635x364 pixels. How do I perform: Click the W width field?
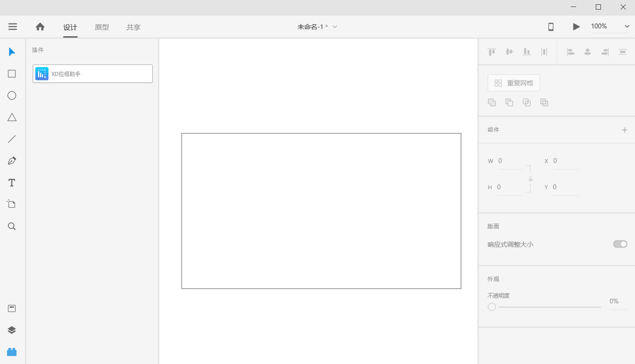point(510,161)
